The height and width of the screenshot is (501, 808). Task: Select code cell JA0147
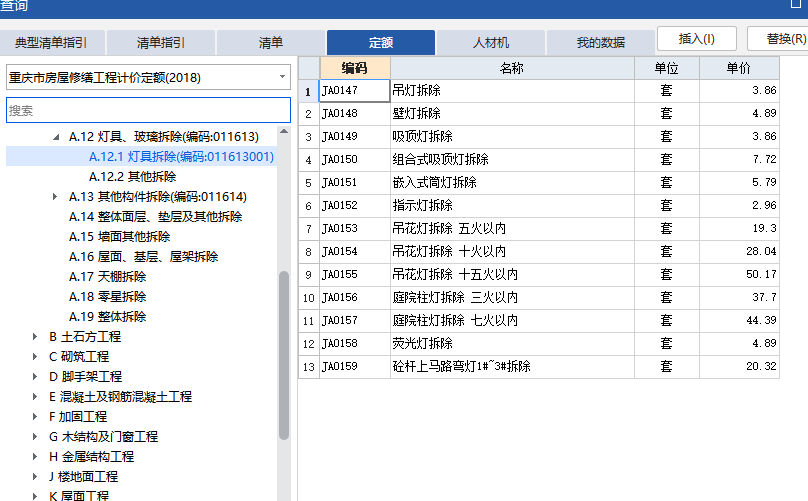355,91
